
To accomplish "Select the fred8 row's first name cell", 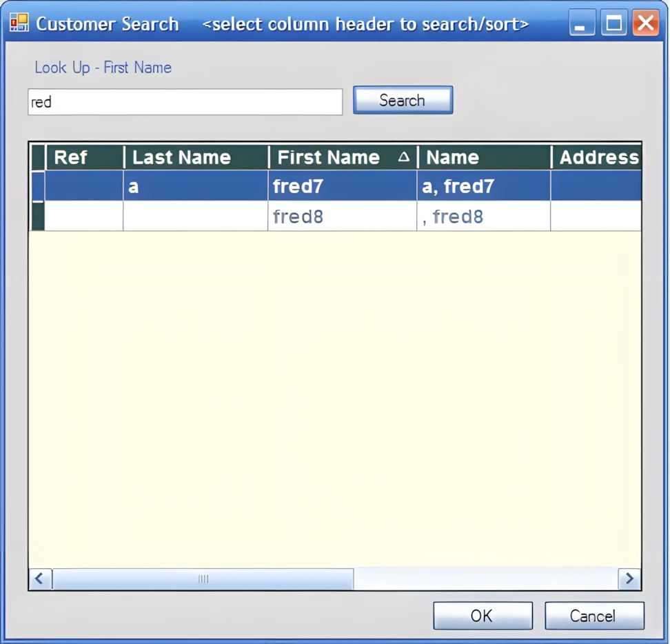I will (342, 217).
